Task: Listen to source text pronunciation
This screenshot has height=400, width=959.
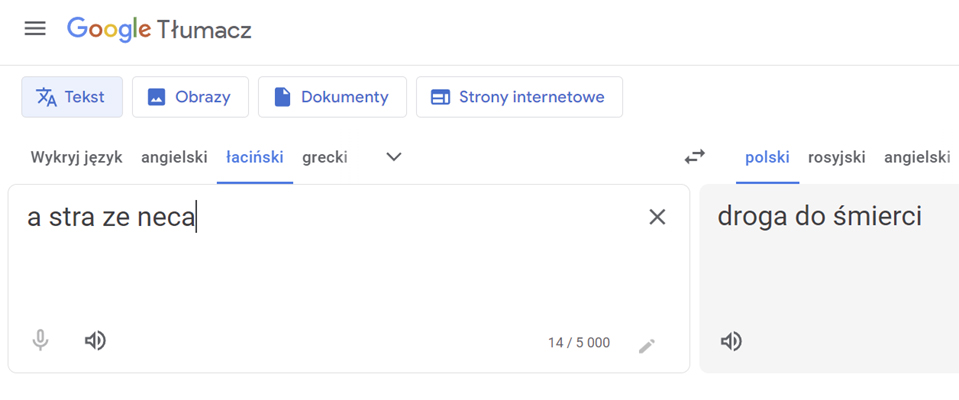Action: (95, 340)
